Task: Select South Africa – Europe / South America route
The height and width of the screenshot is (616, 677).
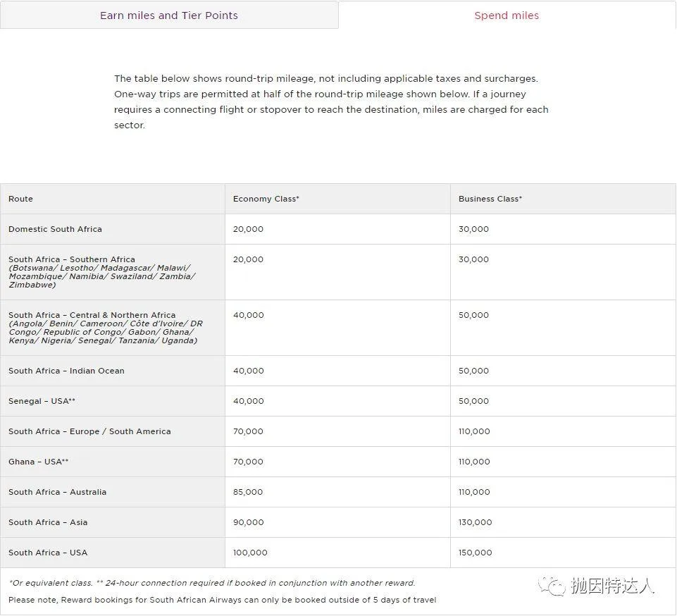Action: click(x=89, y=431)
